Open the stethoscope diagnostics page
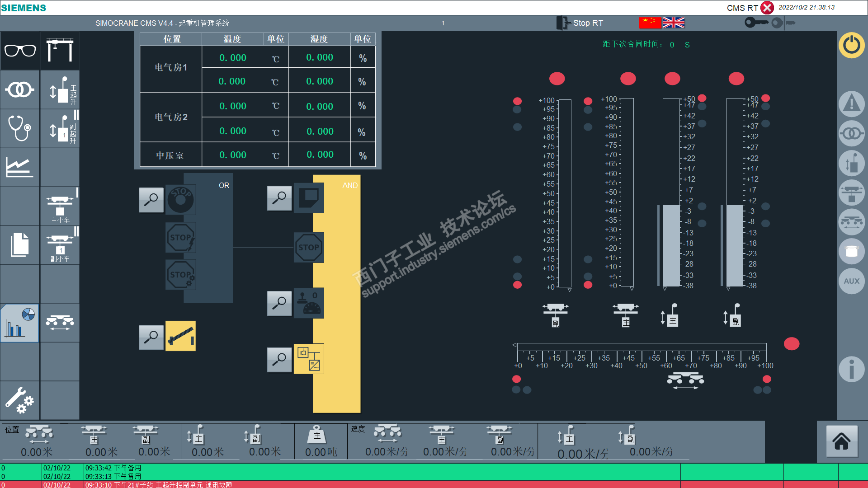Viewport: 868px width, 488px height. click(x=20, y=128)
